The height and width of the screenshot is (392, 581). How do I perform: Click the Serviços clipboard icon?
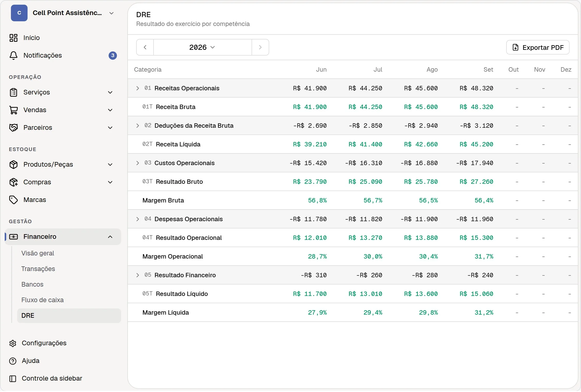pyautogui.click(x=14, y=92)
